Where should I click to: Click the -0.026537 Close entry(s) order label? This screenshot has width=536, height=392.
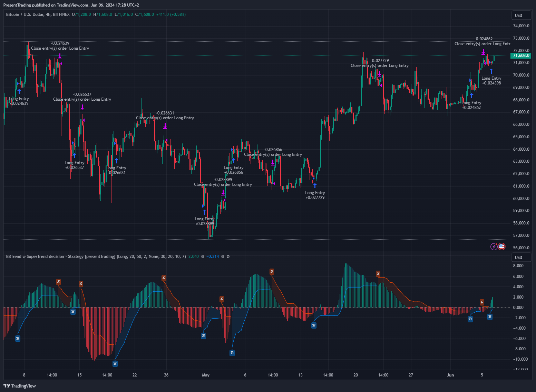point(82,97)
